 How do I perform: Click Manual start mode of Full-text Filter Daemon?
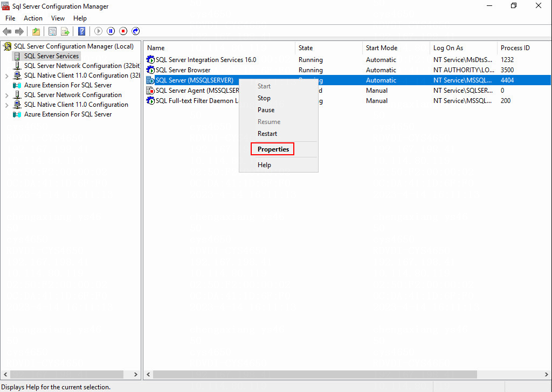377,101
